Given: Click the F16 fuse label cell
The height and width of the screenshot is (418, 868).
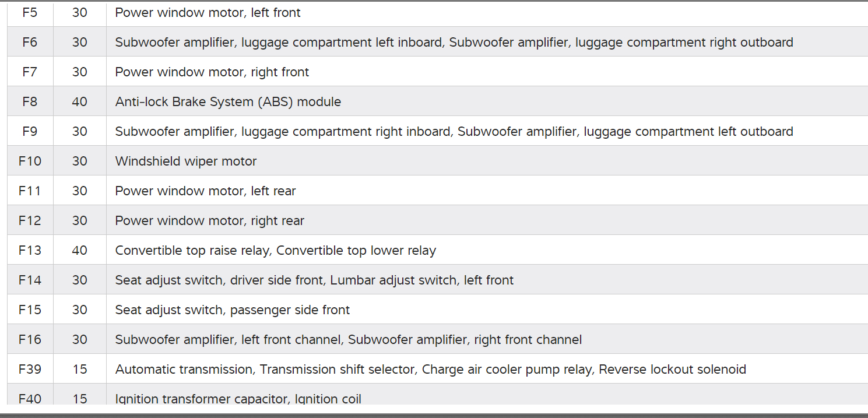Looking at the screenshot, I should pos(30,339).
